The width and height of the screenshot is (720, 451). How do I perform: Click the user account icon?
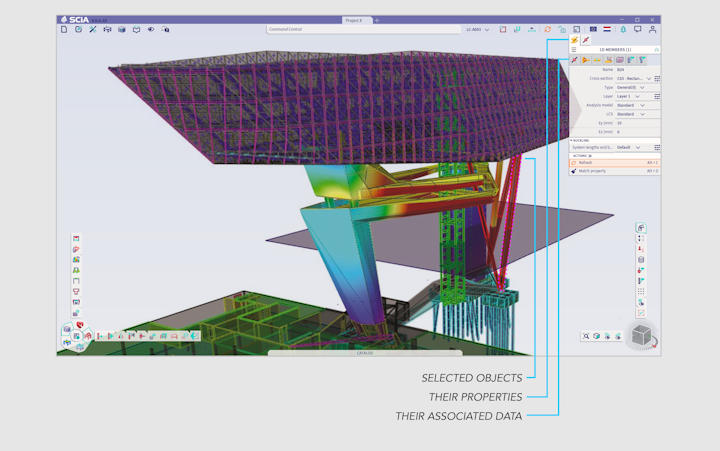[x=652, y=30]
